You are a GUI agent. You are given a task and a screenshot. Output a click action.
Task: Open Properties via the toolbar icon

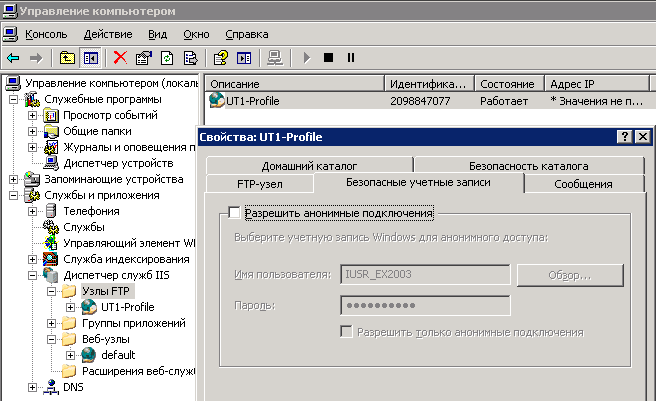(143, 58)
